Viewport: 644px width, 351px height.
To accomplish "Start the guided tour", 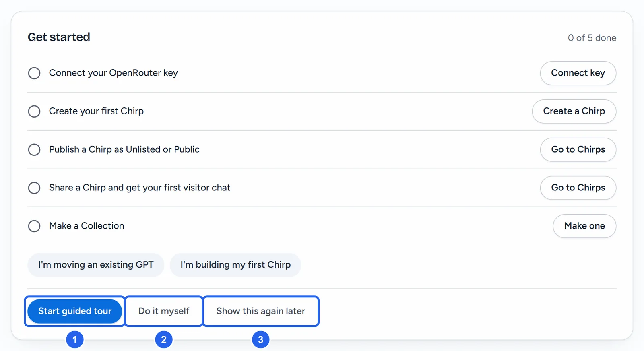I will (75, 311).
